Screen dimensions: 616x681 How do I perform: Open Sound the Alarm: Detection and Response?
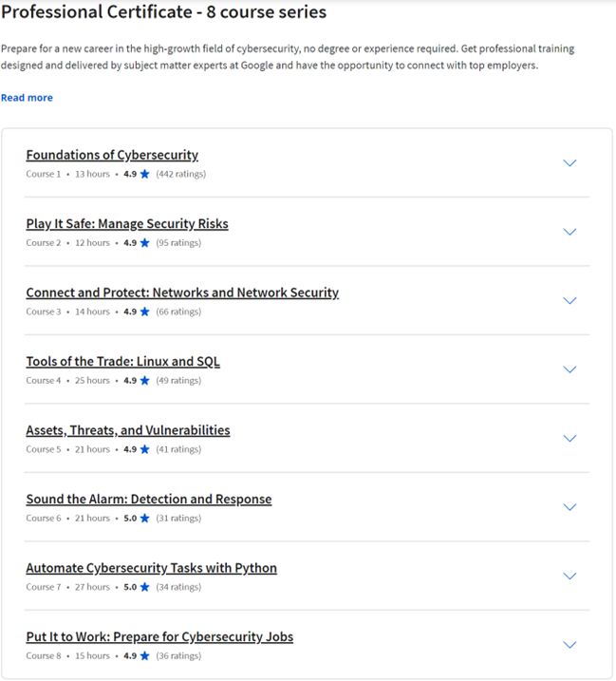149,500
